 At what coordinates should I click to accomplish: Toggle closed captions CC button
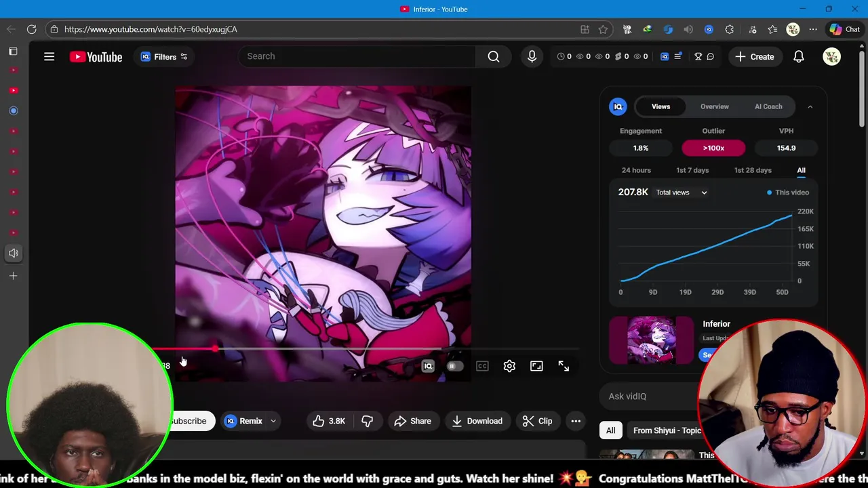click(x=482, y=366)
